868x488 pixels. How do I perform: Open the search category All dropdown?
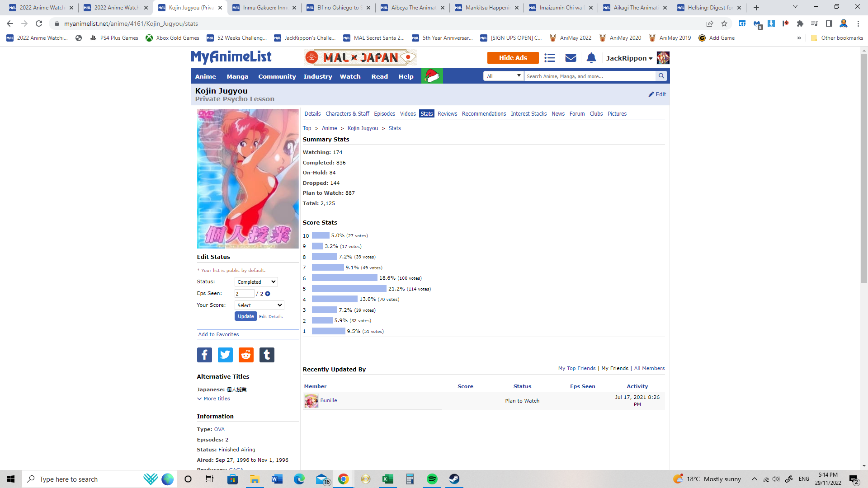[503, 76]
